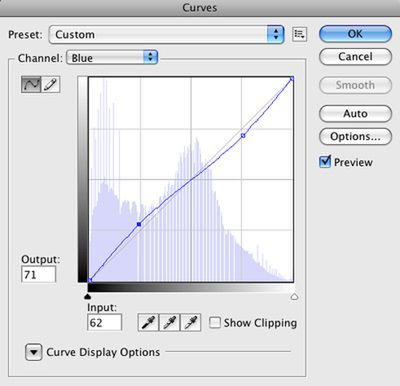Click the OK button
This screenshot has width=400, height=386.
(x=355, y=34)
